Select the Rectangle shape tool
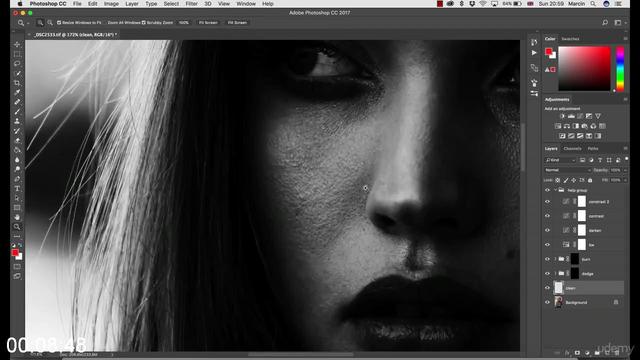The image size is (640, 360). (x=17, y=207)
